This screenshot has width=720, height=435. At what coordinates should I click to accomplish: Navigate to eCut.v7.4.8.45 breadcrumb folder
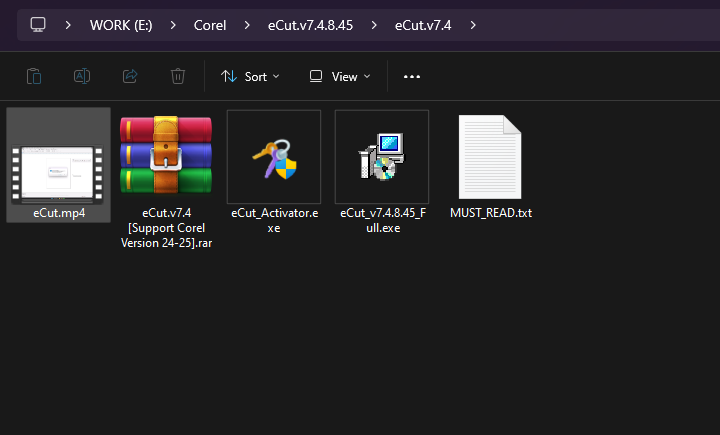(310, 25)
